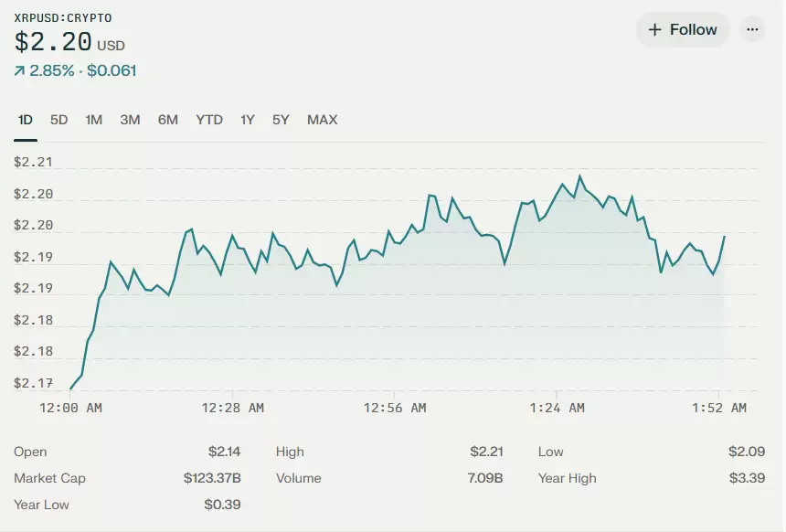
Task: Click the upward trend arrow icon
Action: [x=19, y=70]
